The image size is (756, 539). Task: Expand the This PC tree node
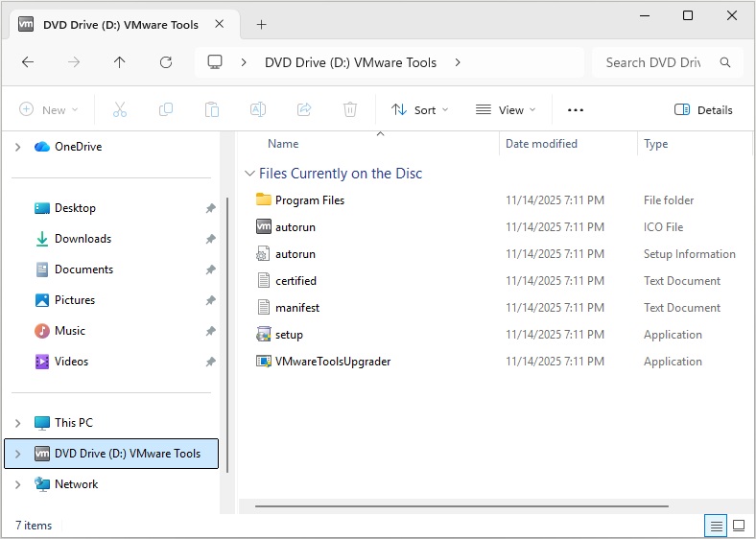[x=18, y=423]
